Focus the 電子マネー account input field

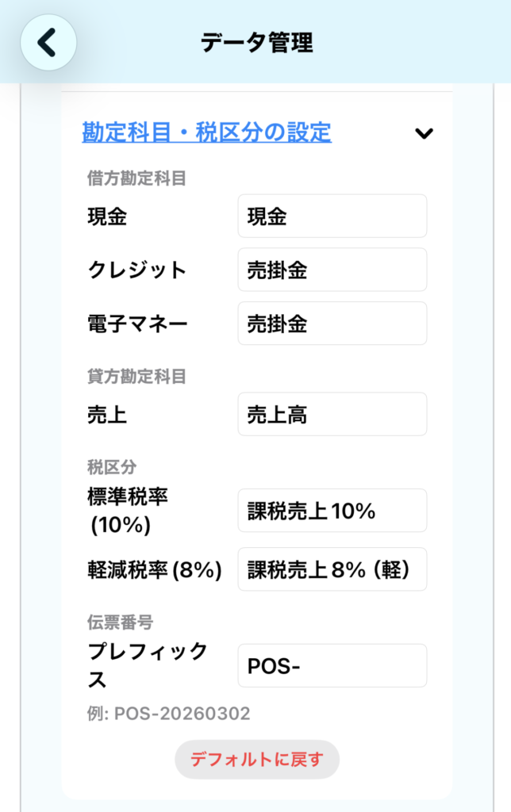[332, 324]
